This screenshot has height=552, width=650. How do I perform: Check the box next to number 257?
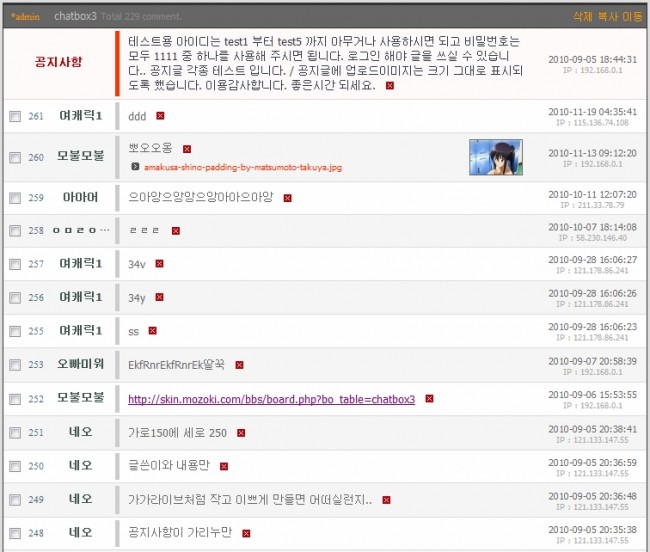click(15, 264)
